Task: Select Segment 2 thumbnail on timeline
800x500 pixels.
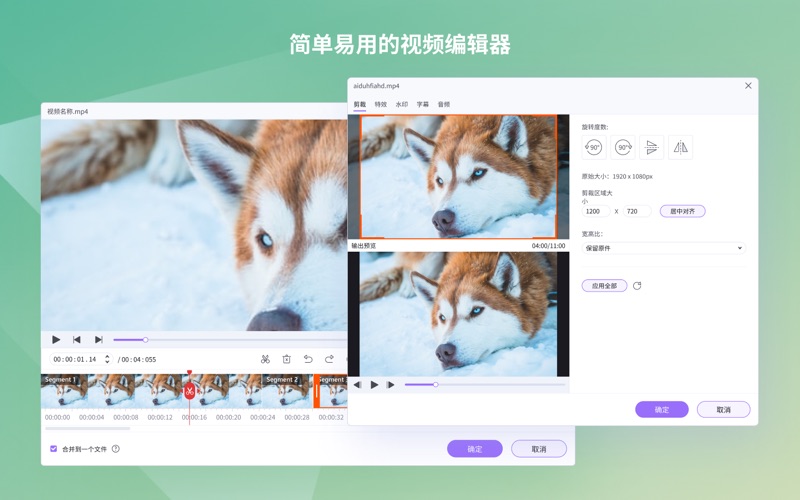Action: (286, 391)
